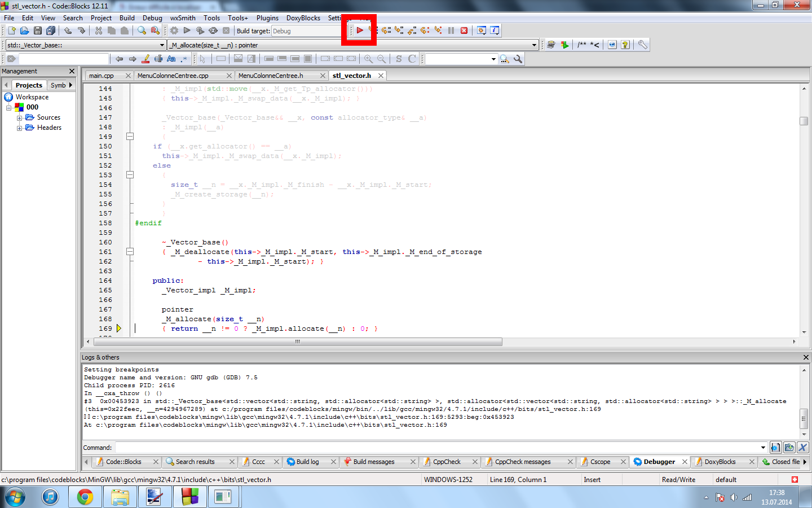Click the volume icon in system tray

pyautogui.click(x=734, y=497)
